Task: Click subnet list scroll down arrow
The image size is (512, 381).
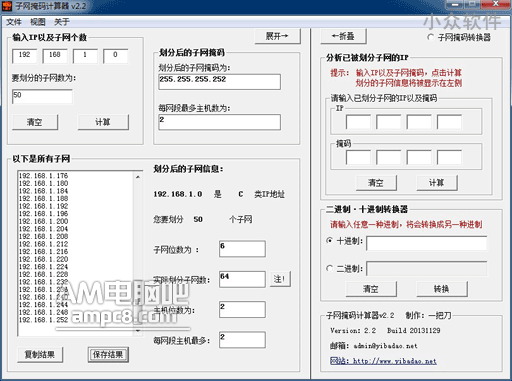Action: click(138, 331)
